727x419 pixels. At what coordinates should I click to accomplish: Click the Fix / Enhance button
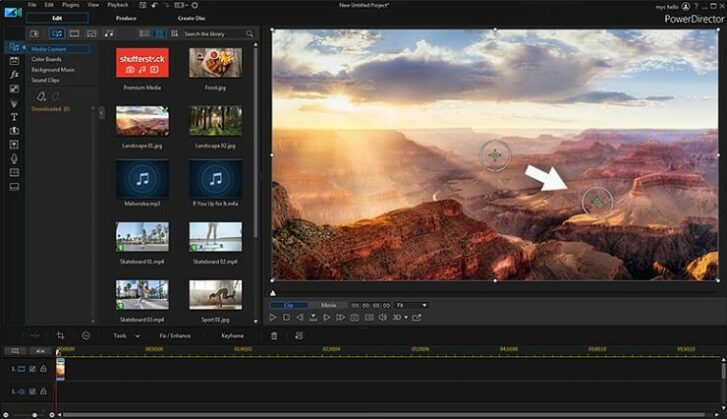pos(176,336)
